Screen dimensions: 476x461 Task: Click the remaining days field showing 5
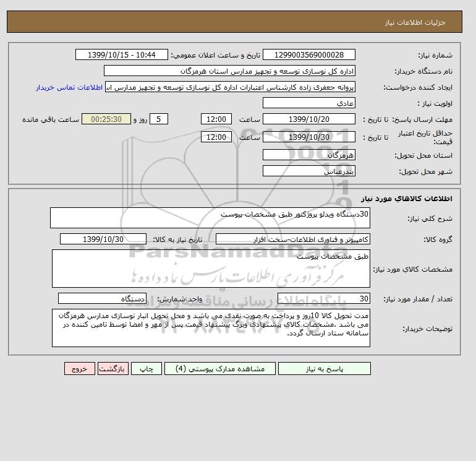coord(159,119)
